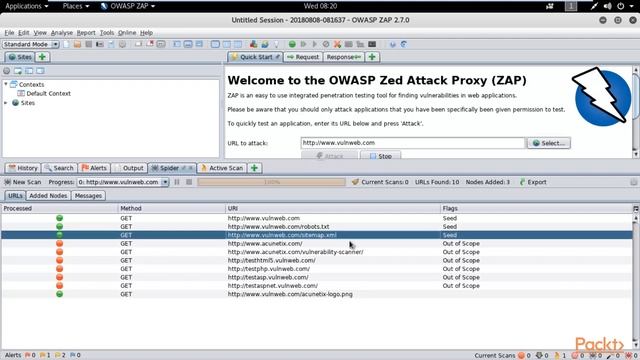Open the Online menu

point(127,33)
